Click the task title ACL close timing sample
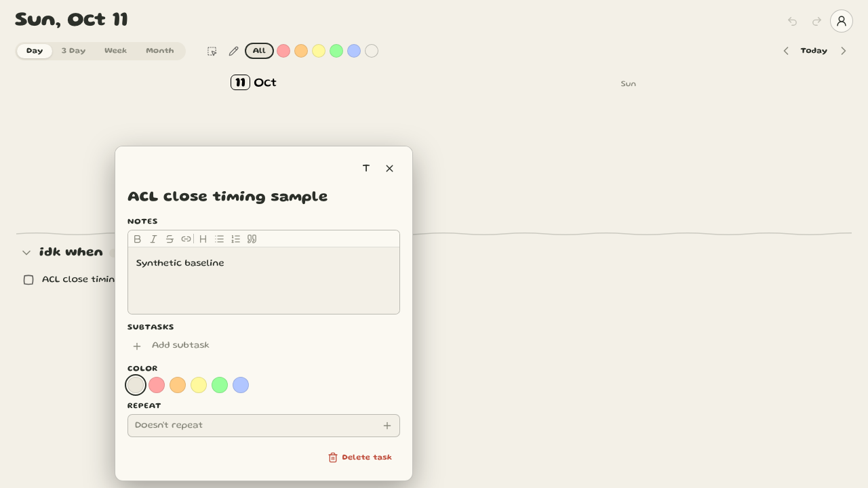This screenshot has width=868, height=488. (x=228, y=197)
